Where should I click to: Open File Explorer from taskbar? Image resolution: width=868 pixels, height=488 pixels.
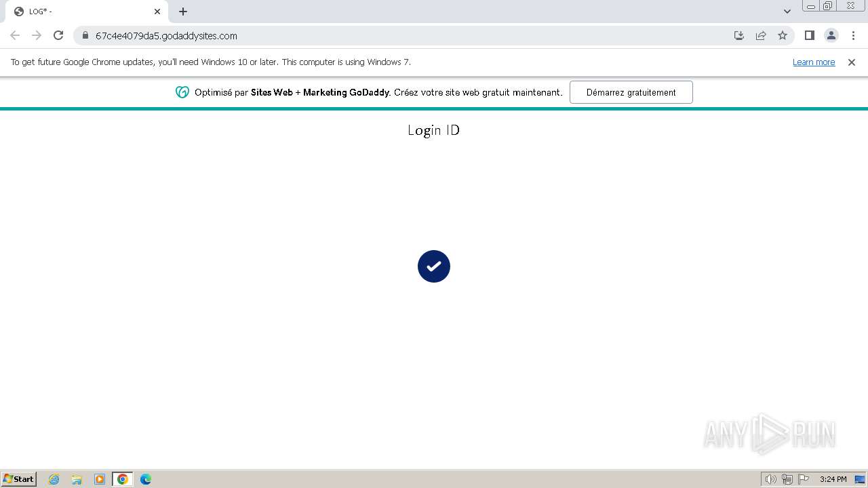coord(77,479)
